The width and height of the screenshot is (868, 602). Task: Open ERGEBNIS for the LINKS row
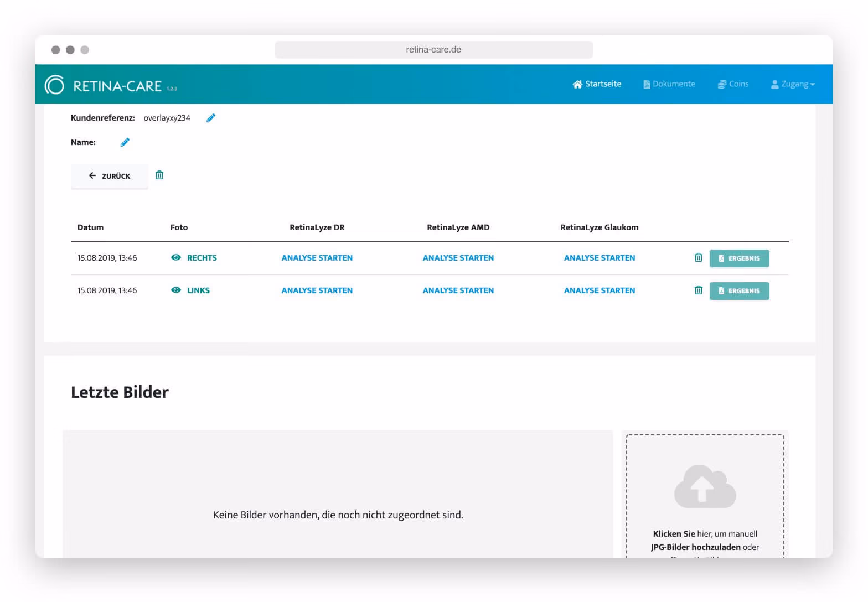739,290
